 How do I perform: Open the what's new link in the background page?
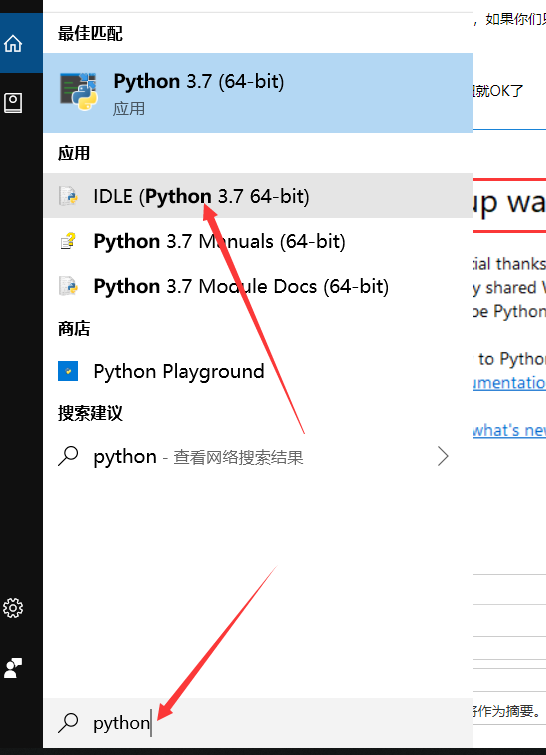509,430
